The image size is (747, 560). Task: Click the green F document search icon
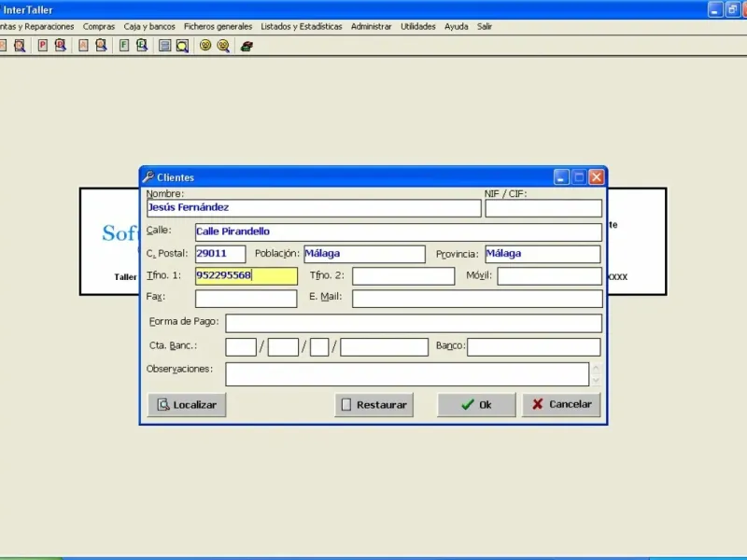click(x=142, y=45)
